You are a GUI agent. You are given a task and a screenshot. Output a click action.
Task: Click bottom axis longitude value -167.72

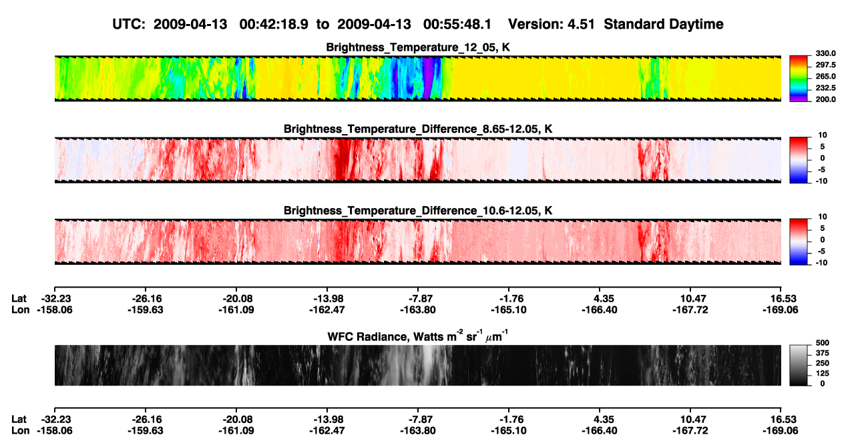[691, 430]
